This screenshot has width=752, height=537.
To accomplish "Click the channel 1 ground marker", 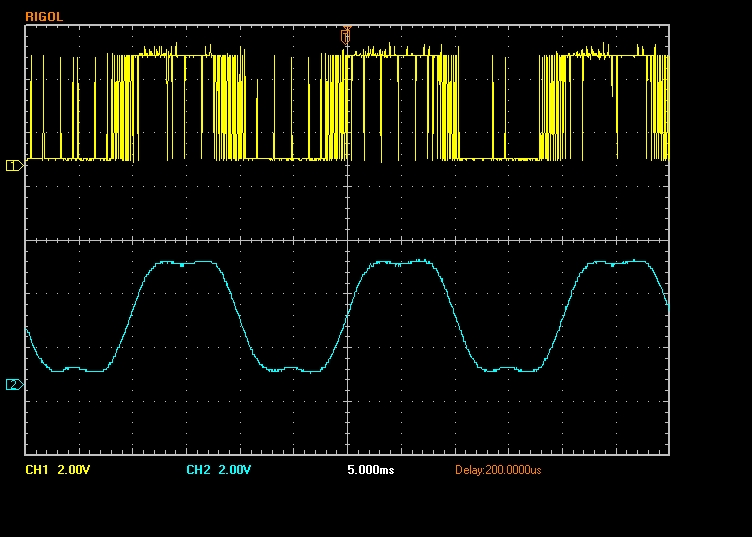I will point(14,165).
